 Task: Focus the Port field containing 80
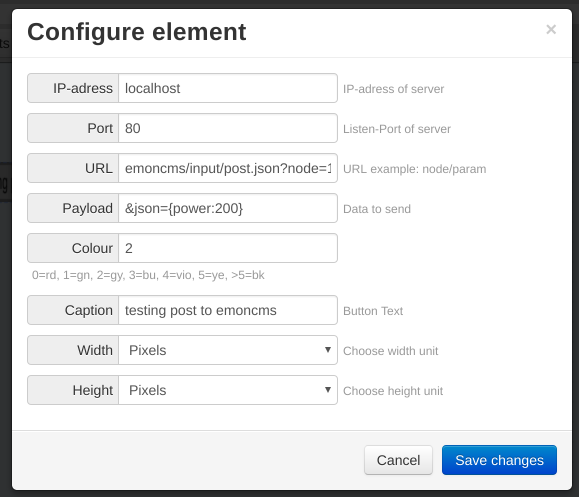click(x=228, y=128)
